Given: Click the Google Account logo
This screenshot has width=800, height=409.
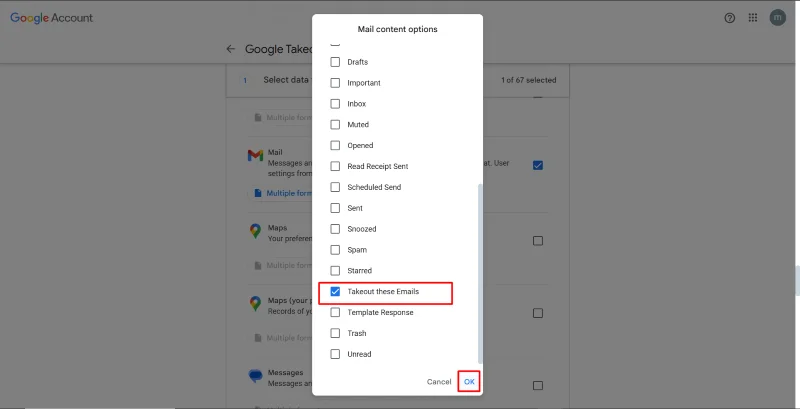Looking at the screenshot, I should 52,18.
